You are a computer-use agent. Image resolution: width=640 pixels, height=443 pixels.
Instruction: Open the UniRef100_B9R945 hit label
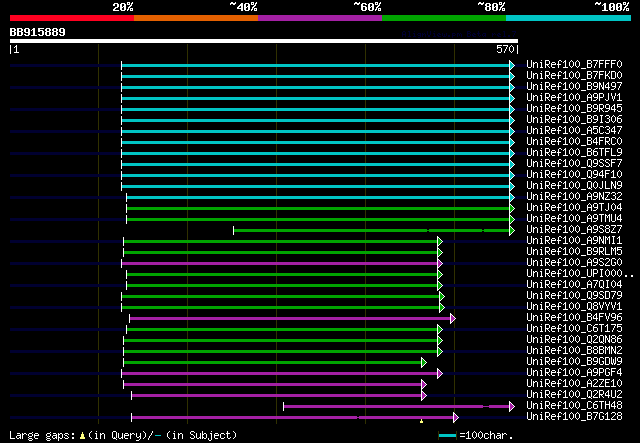tap(574, 109)
